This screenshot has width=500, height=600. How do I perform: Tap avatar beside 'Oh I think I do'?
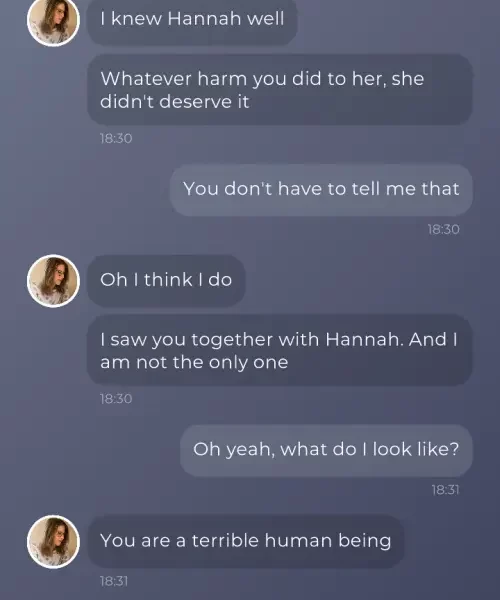pyautogui.click(x=53, y=281)
